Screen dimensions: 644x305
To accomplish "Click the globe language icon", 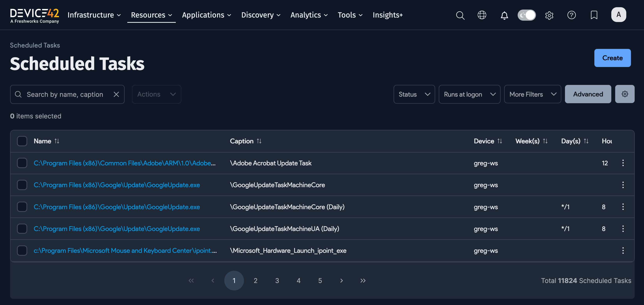I will [482, 15].
